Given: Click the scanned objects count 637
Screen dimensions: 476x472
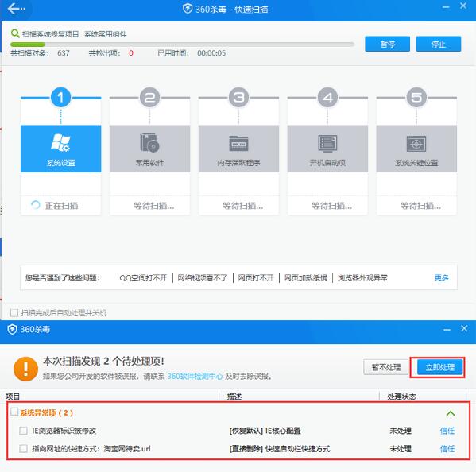Looking at the screenshot, I should pyautogui.click(x=64, y=53).
